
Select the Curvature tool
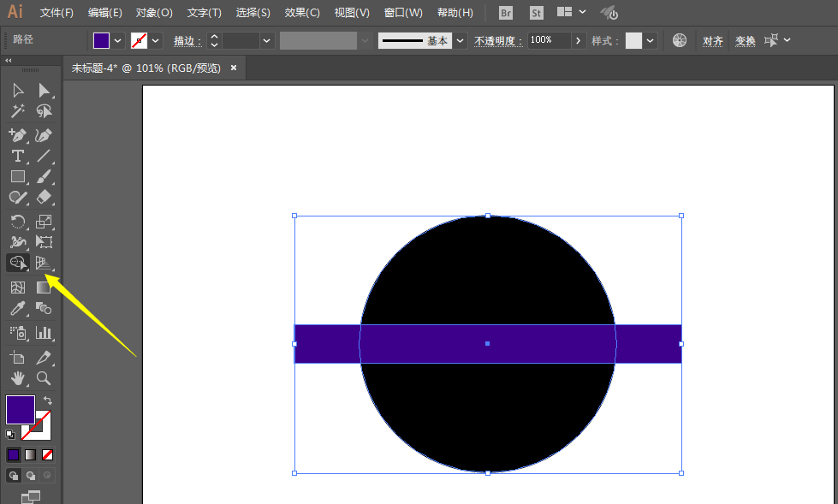tap(44, 135)
